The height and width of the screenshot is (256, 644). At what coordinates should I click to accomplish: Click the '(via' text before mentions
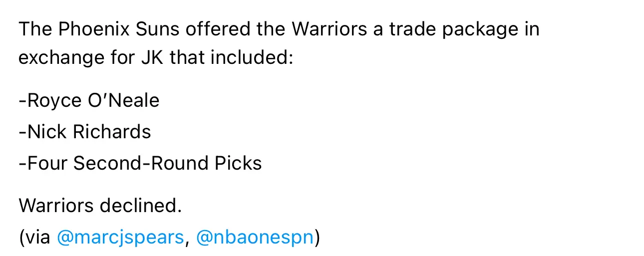(34, 237)
